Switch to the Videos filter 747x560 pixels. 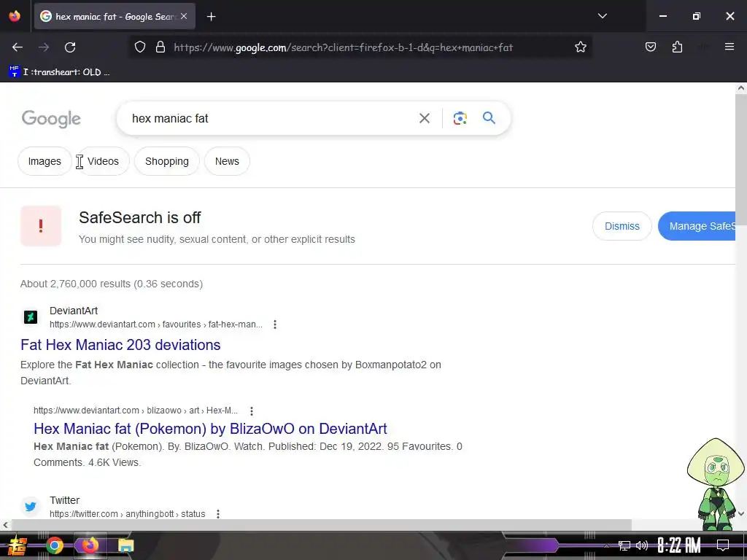(103, 161)
